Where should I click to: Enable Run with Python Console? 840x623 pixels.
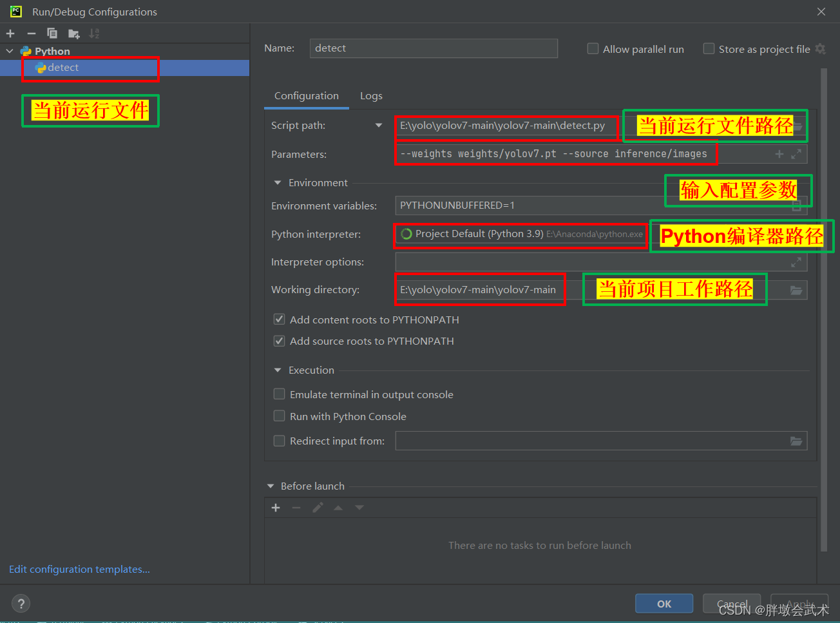pyautogui.click(x=279, y=416)
